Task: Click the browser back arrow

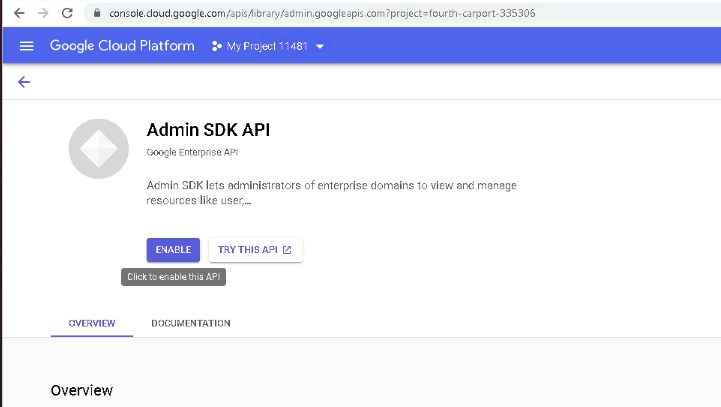Action: coord(19,13)
